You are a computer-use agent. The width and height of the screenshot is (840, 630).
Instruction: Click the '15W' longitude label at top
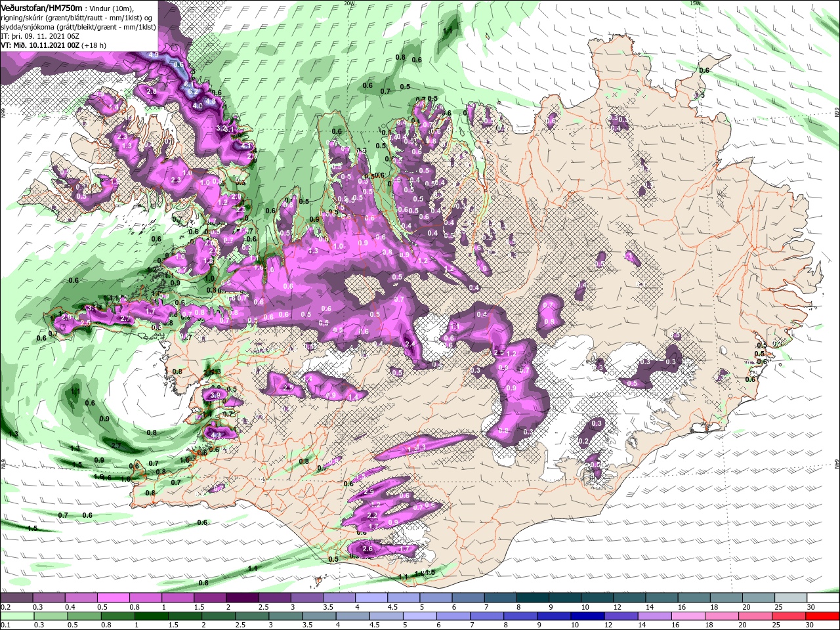coord(696,3)
